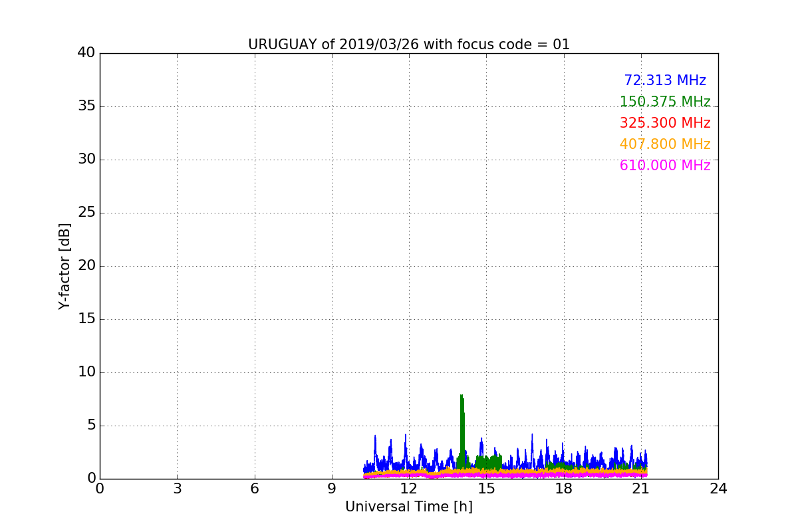Select the 610.000 MHz legend label
798x532 pixels.
665,166
